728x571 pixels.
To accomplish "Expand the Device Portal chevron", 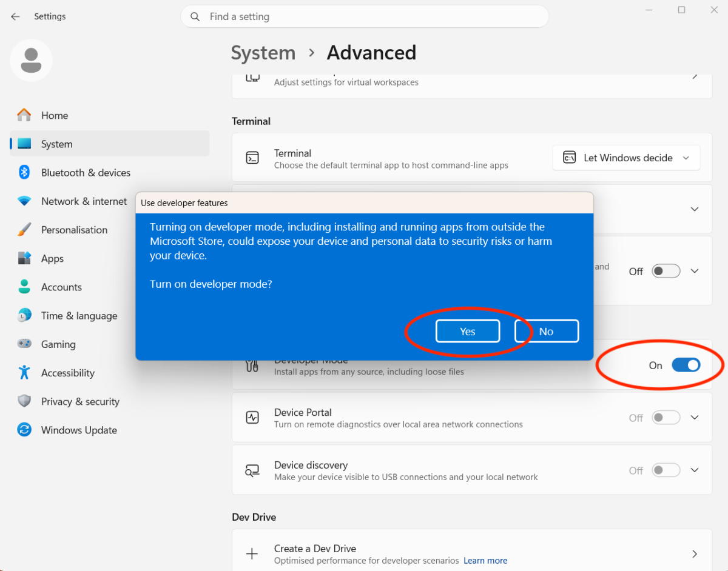I will (695, 418).
